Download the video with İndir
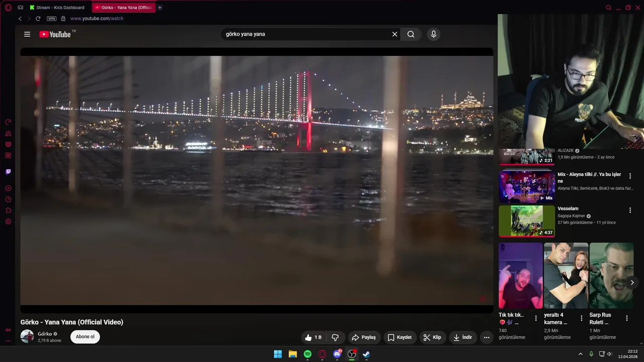Screen dimensions: 644x362 point(463,337)
